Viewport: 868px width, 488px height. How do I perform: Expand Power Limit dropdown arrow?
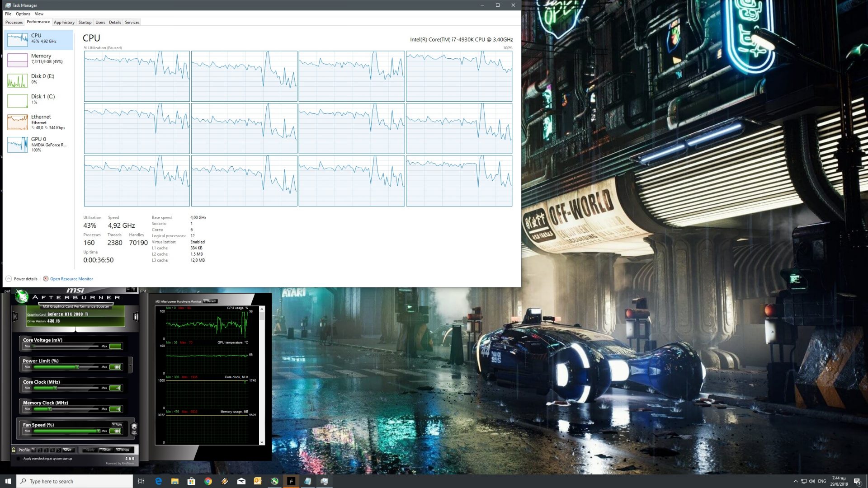[131, 365]
